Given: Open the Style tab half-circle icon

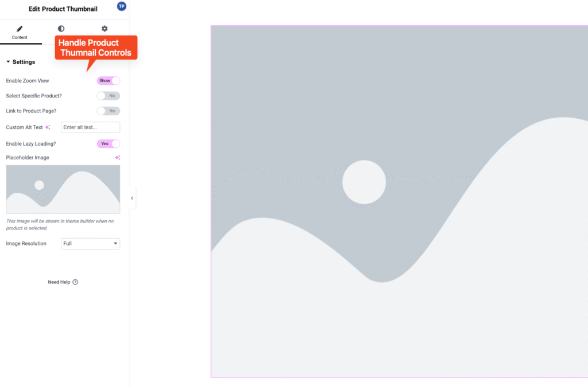Looking at the screenshot, I should click(61, 29).
